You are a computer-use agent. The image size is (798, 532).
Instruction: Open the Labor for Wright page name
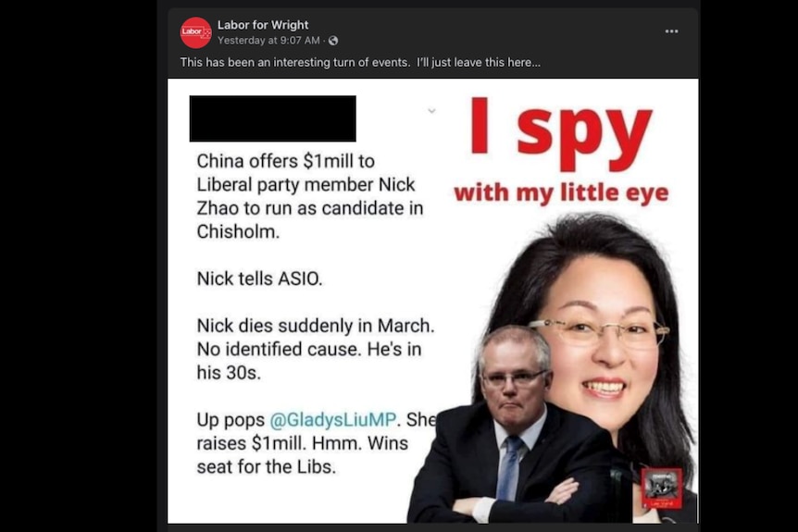tap(263, 25)
